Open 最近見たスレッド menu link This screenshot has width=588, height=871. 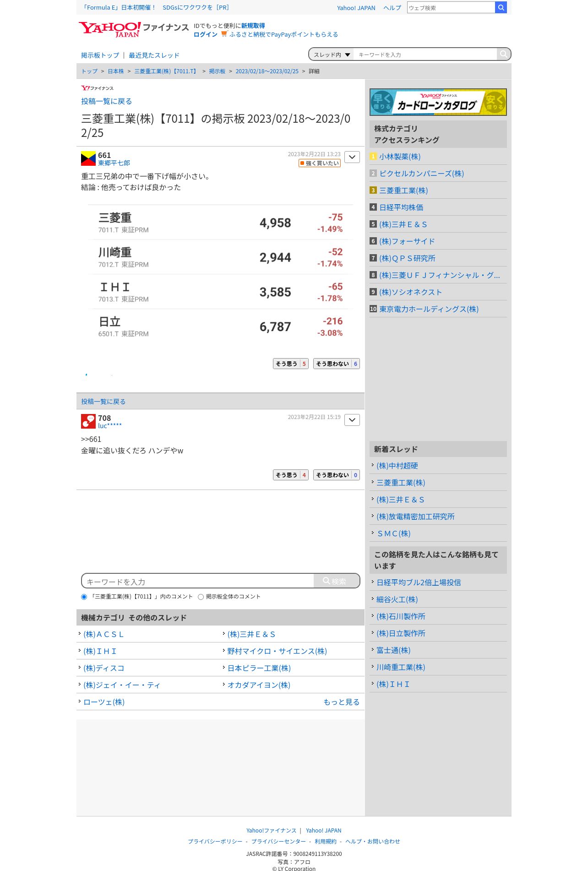[154, 55]
